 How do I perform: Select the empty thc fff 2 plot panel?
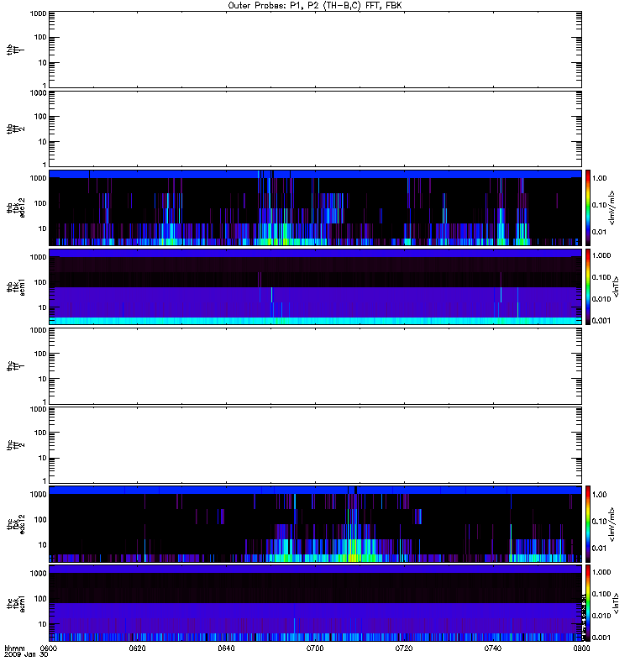coord(315,445)
